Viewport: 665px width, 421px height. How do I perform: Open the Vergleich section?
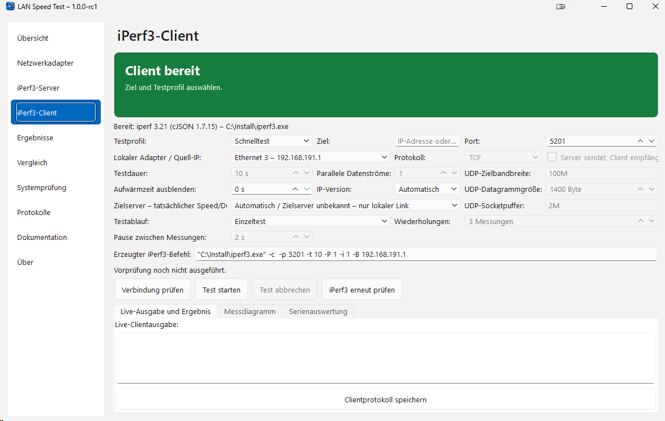[x=56, y=162]
